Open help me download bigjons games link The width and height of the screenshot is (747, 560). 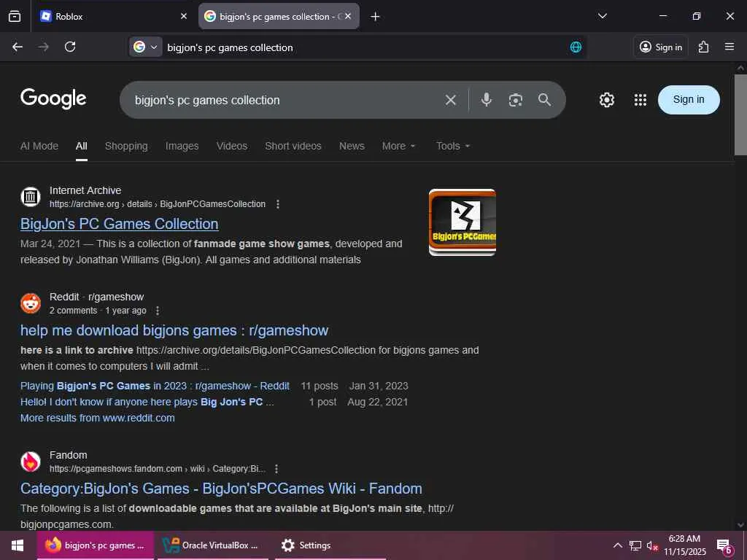174,330
